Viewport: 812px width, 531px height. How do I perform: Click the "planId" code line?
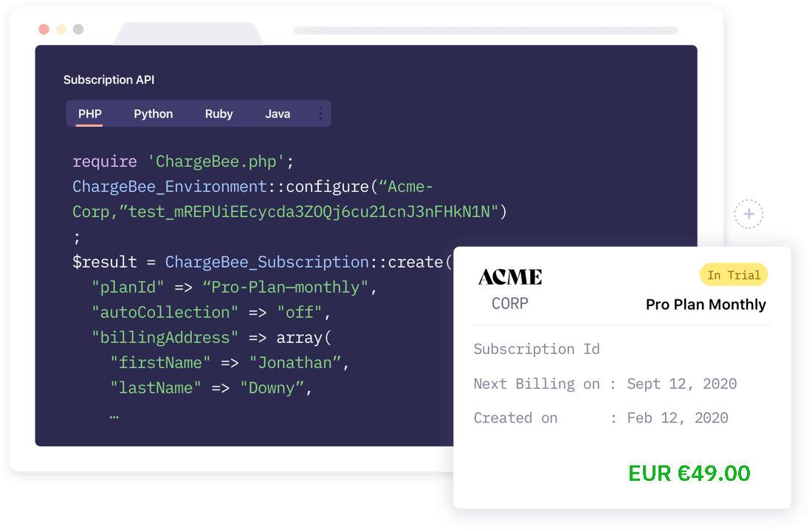click(234, 287)
